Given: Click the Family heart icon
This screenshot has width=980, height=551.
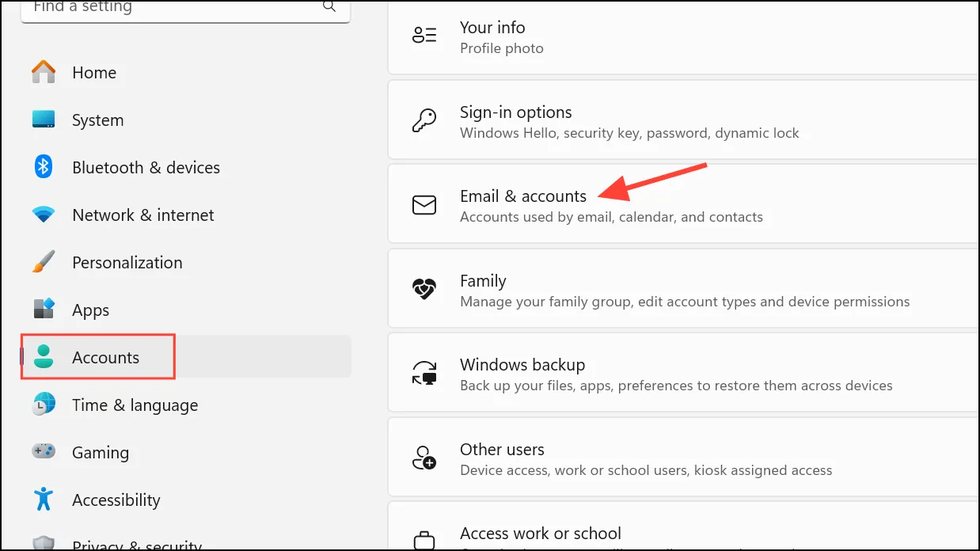Looking at the screenshot, I should coord(424,290).
